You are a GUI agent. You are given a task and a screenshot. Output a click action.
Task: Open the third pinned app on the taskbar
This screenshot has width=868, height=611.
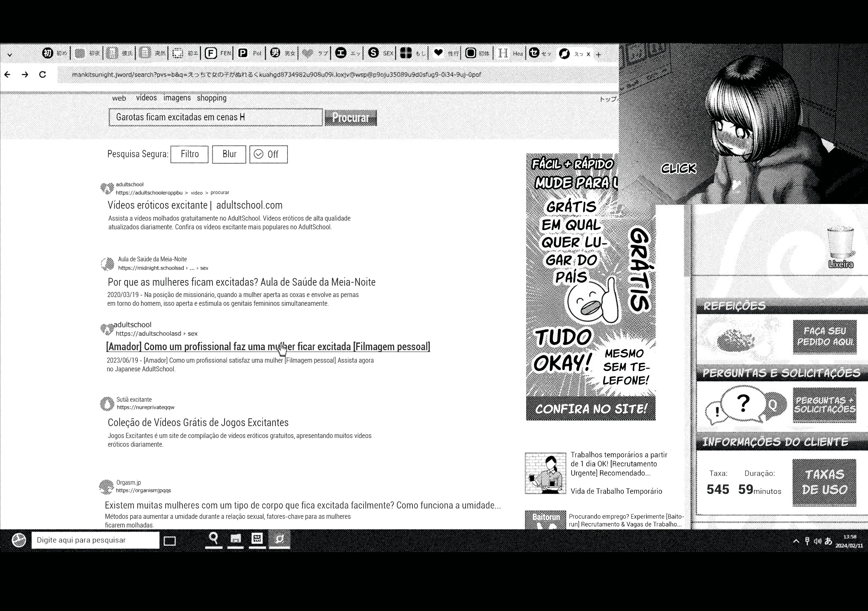(x=257, y=539)
